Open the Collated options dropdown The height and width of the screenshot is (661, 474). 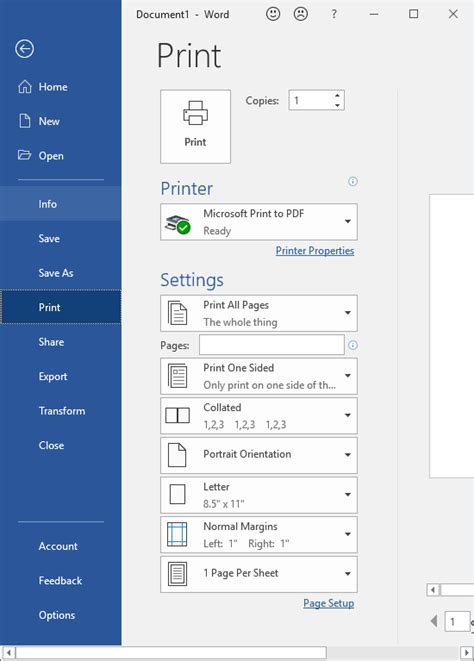(259, 416)
